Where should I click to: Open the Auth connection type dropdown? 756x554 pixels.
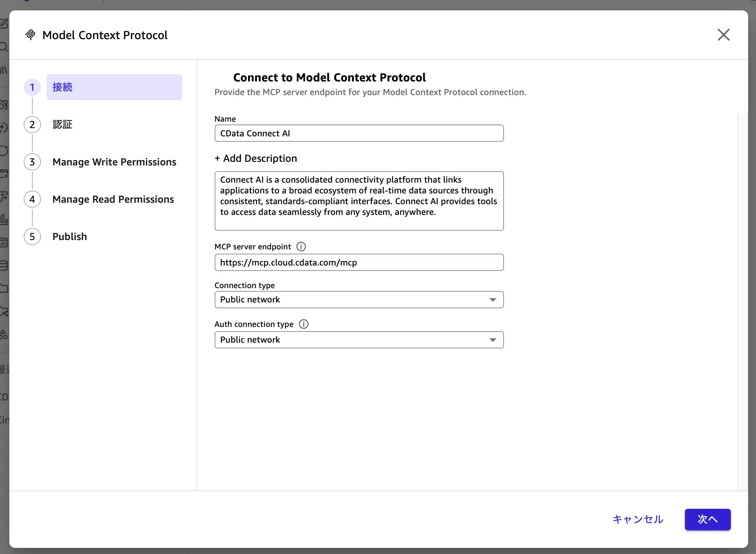(x=359, y=340)
